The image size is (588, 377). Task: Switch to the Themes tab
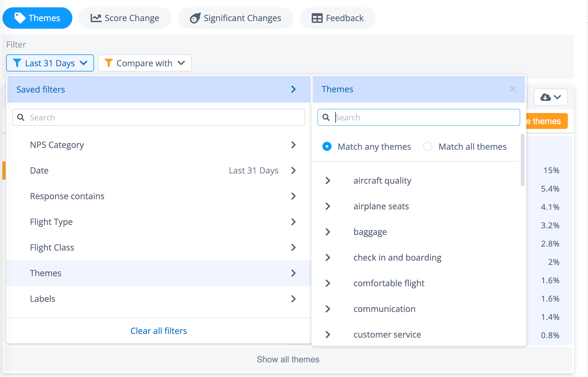click(x=37, y=18)
